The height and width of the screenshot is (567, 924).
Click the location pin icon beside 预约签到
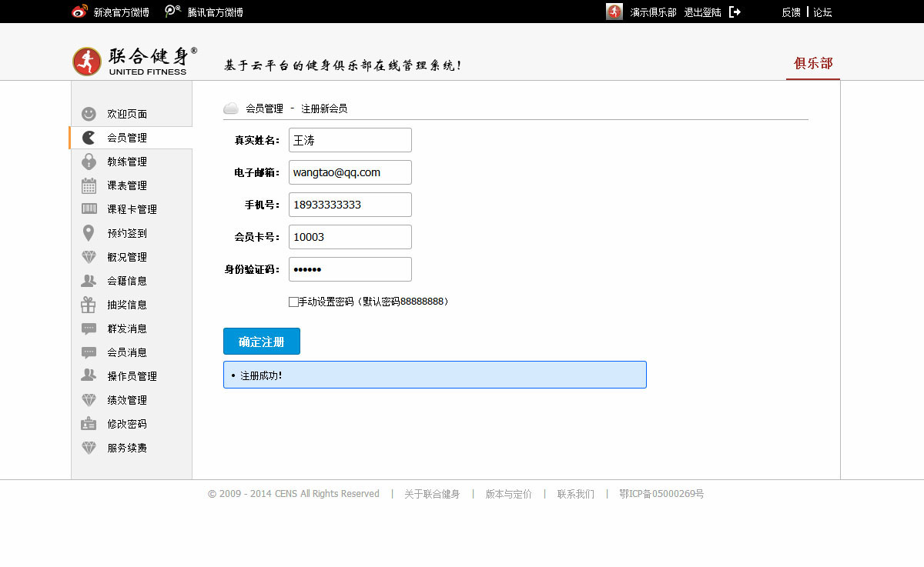point(89,233)
